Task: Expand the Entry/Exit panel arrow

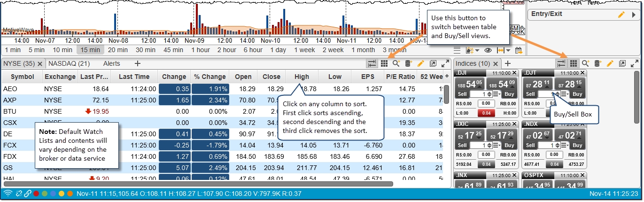Action: click(634, 14)
